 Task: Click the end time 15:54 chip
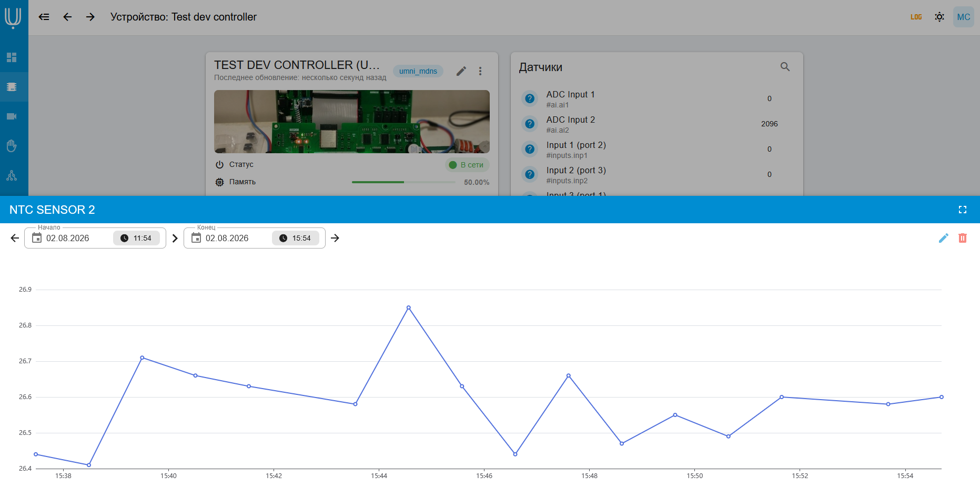tap(296, 238)
